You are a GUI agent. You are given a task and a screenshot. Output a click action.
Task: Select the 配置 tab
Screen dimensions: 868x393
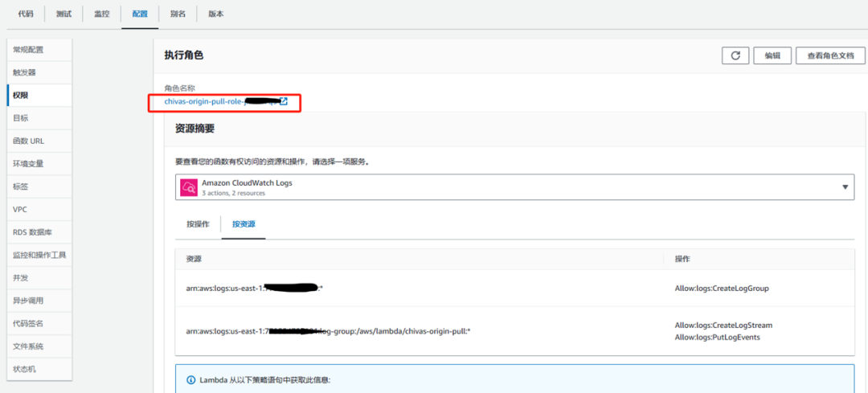point(140,14)
